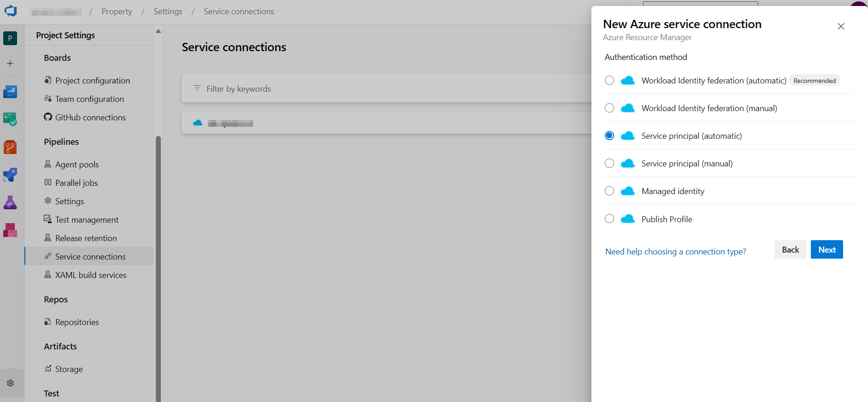Click the filter icon in keyword bar
This screenshot has width=868, height=402.
(197, 88)
